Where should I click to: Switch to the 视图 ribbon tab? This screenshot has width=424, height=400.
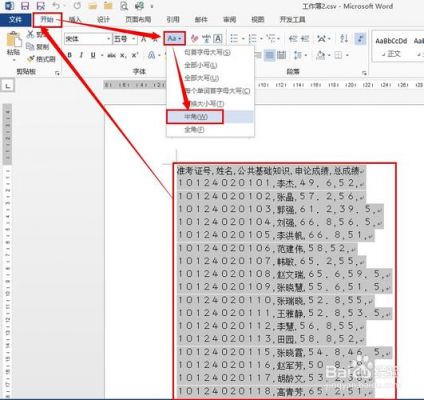[x=258, y=20]
